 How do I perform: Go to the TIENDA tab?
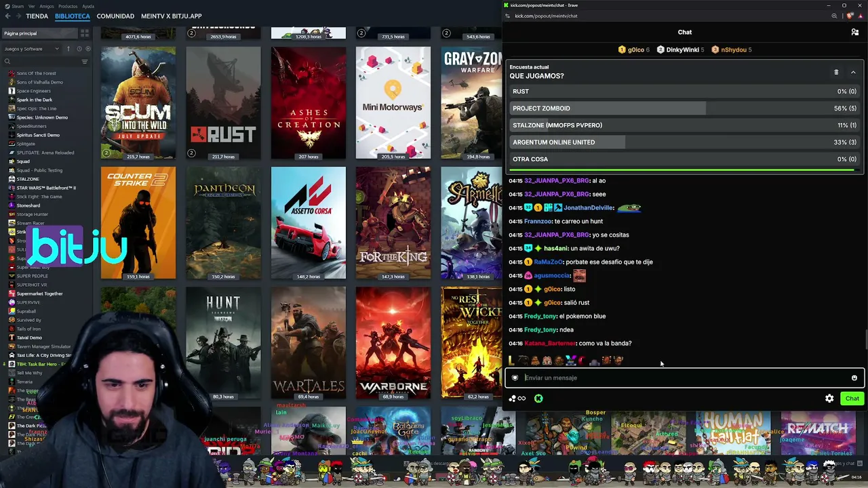click(37, 16)
